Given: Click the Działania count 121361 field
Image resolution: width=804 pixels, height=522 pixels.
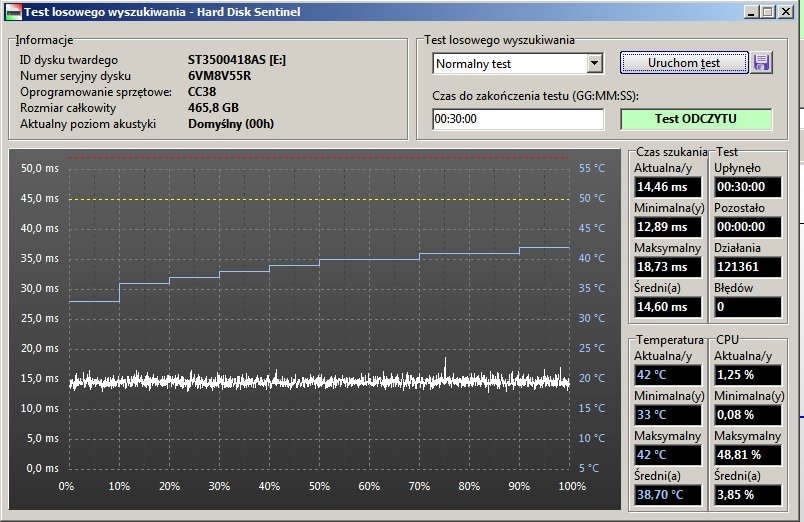Looking at the screenshot, I should point(746,267).
